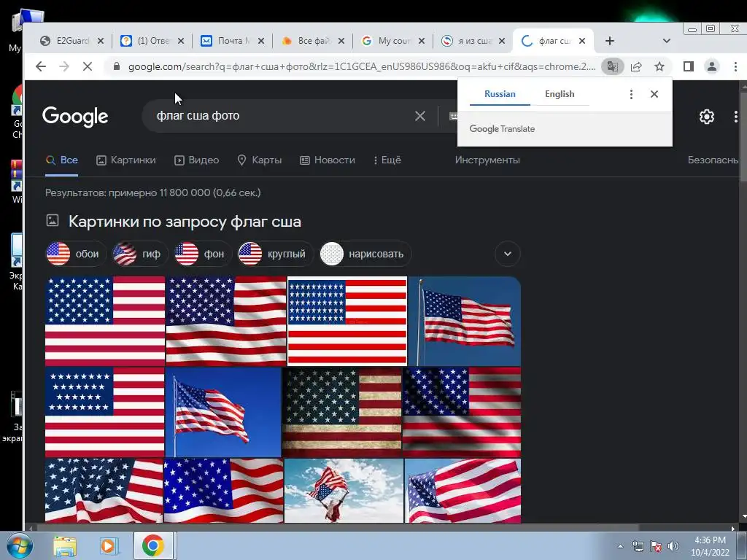Open the Видео results tab
This screenshot has width=747, height=560.
196,160
